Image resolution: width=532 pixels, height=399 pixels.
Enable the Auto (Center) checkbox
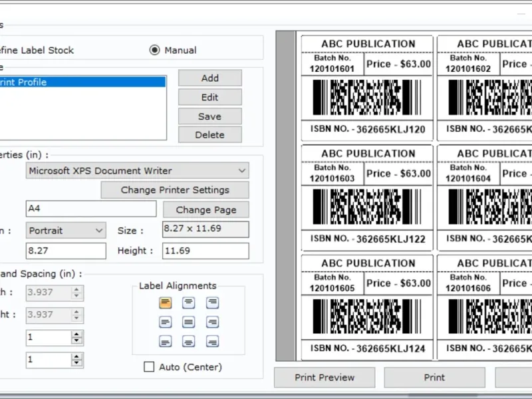click(149, 367)
